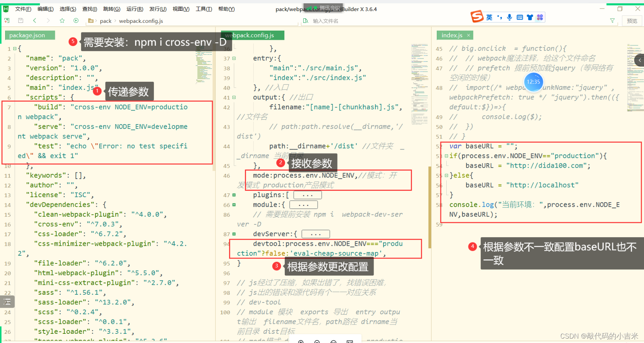Open the 查找(I) menu
The width and height of the screenshot is (644, 343).
click(x=90, y=9)
